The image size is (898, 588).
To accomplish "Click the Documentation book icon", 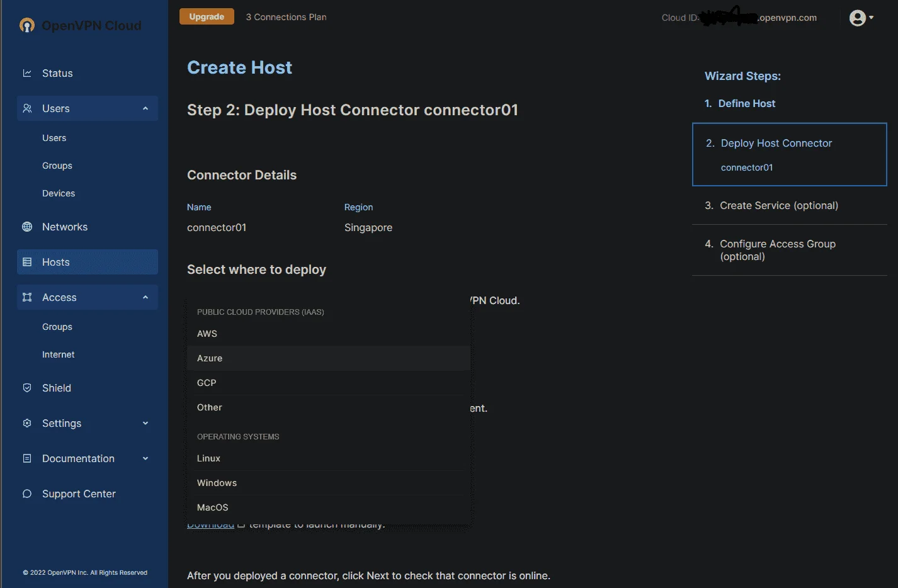I will pyautogui.click(x=27, y=458).
